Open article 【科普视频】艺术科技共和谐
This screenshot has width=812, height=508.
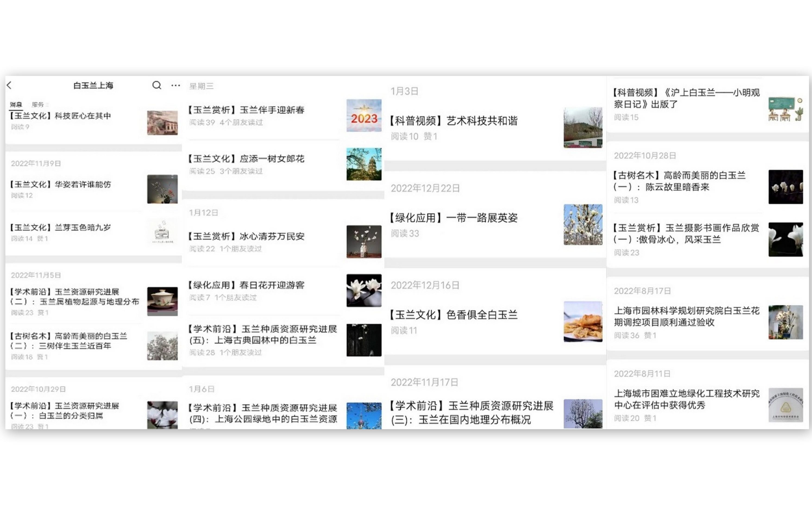pos(454,121)
